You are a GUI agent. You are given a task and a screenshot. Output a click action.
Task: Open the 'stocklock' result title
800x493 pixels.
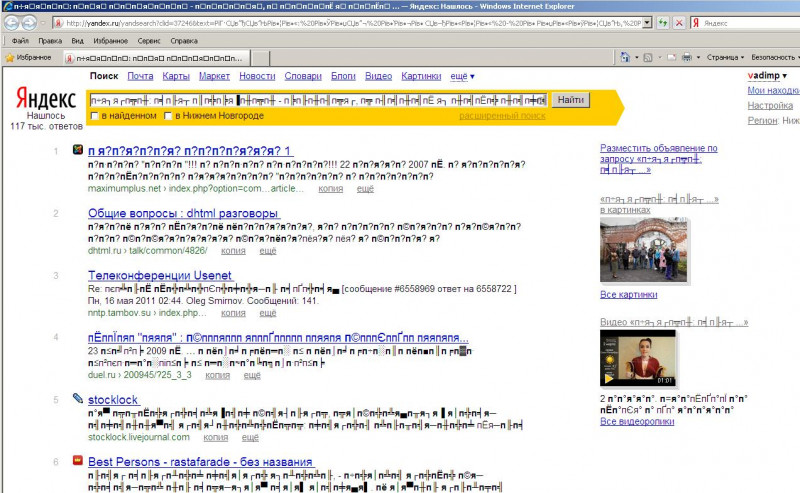[113, 400]
